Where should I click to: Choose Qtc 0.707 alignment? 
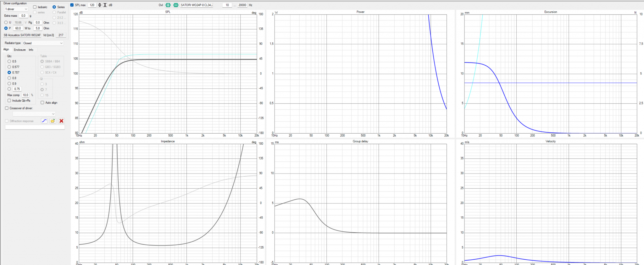tap(9, 73)
